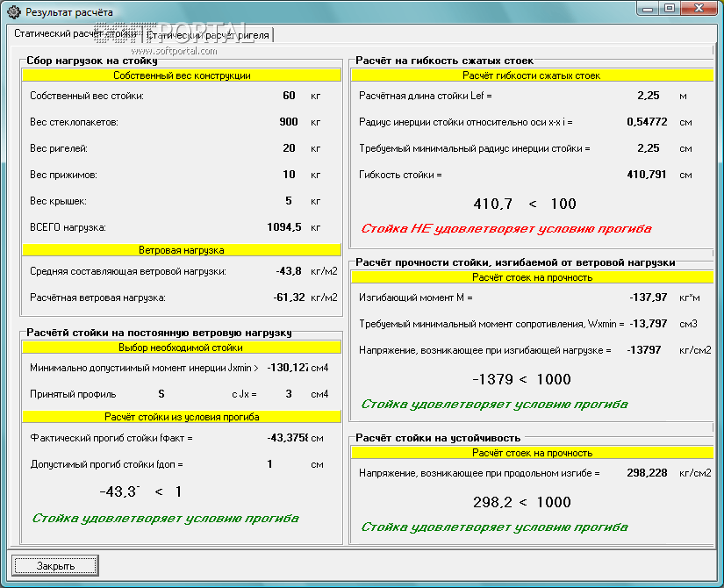724x588 pixels.
Task: Click 'Вес прижимов:' label
Action: coord(63,175)
